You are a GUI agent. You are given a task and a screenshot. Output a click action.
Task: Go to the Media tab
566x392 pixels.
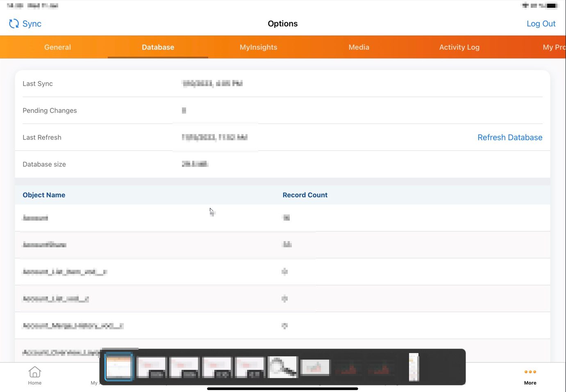pyautogui.click(x=359, y=47)
